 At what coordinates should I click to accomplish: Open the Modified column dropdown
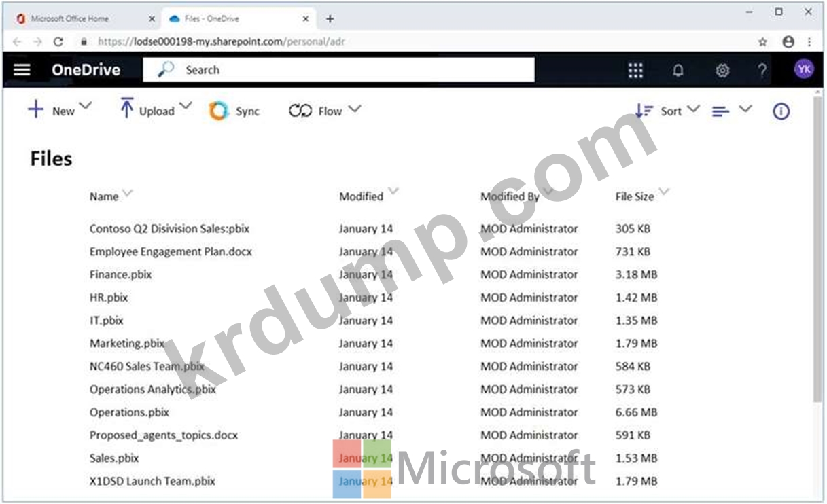click(393, 192)
